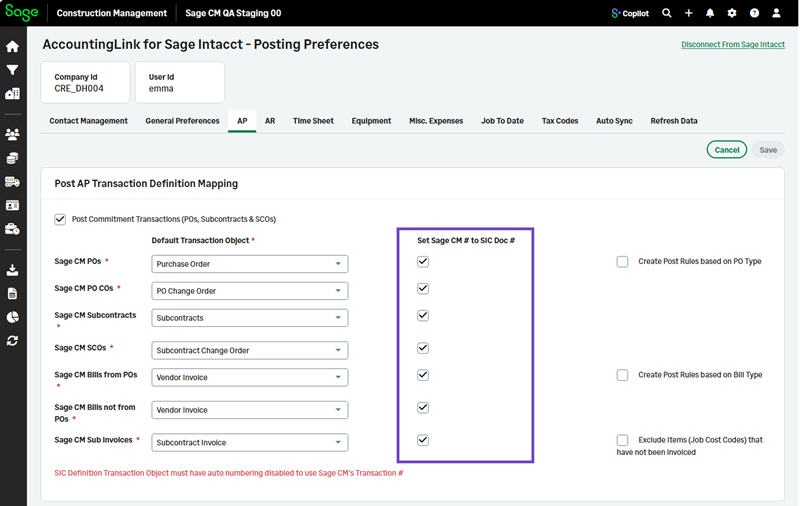Open the ID card sidebar icon
800x506 pixels.
point(13,205)
